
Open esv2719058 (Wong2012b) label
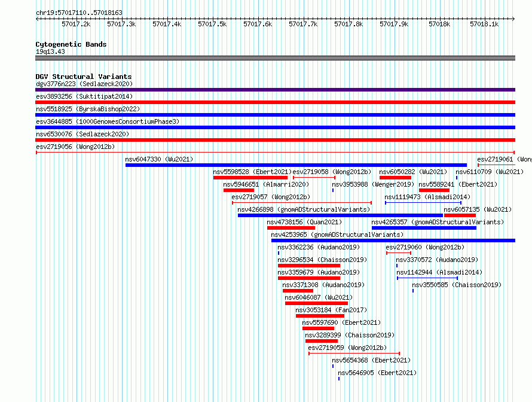332,172
